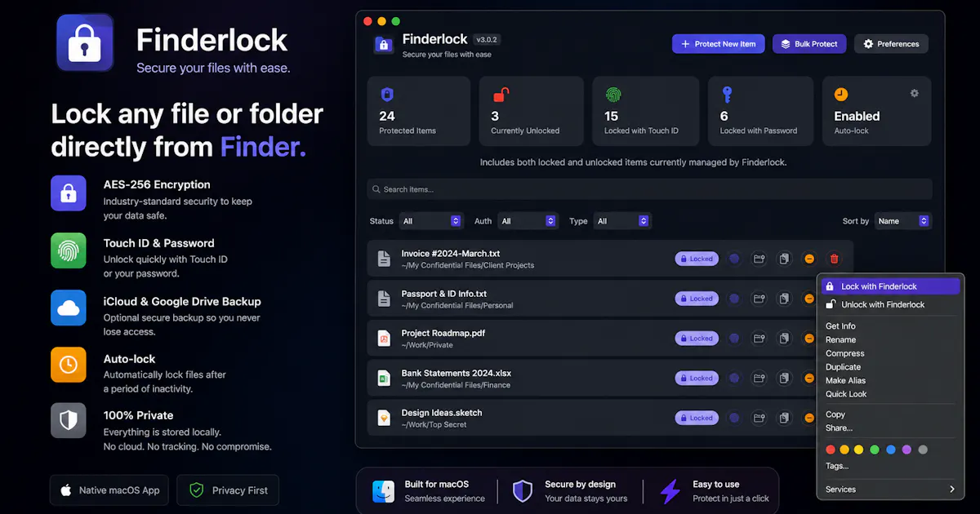Click folder icon on Passport & ID Info.txt row

click(759, 299)
